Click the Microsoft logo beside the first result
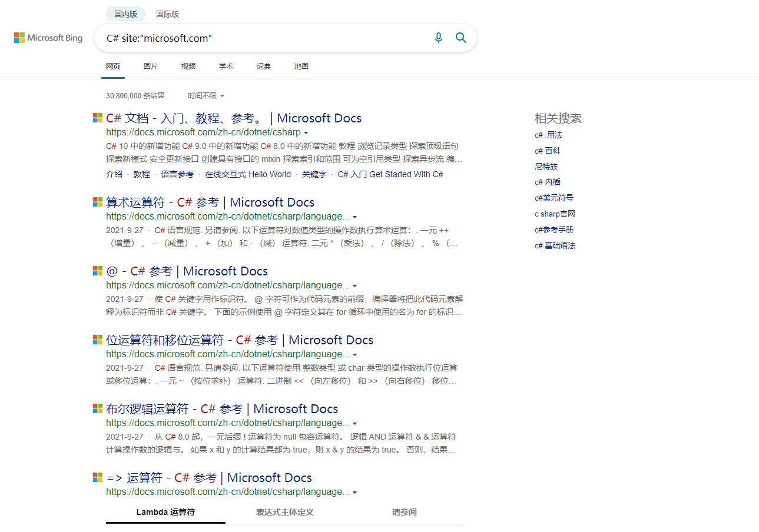Viewport: 759px width, 532px height. [x=97, y=117]
